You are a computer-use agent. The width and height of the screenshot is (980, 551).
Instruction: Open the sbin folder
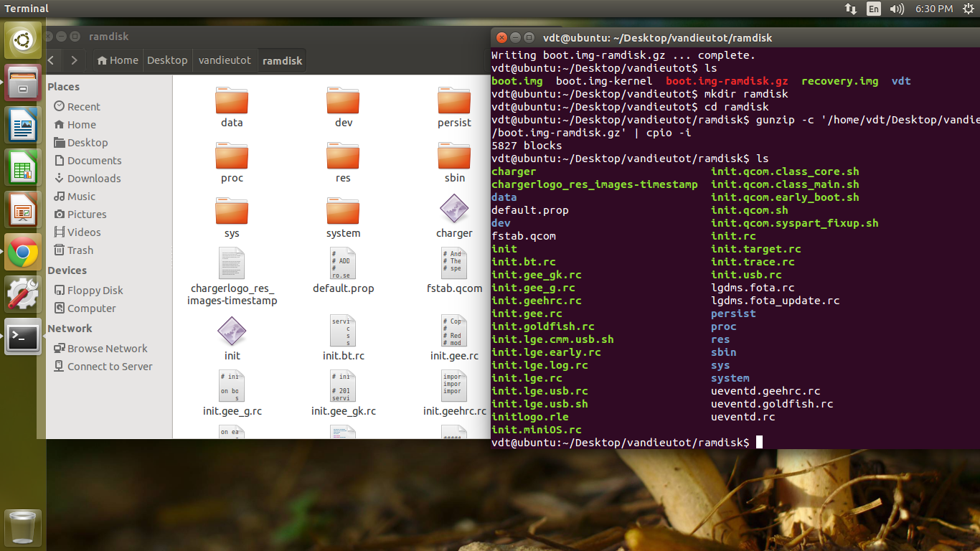pyautogui.click(x=454, y=156)
